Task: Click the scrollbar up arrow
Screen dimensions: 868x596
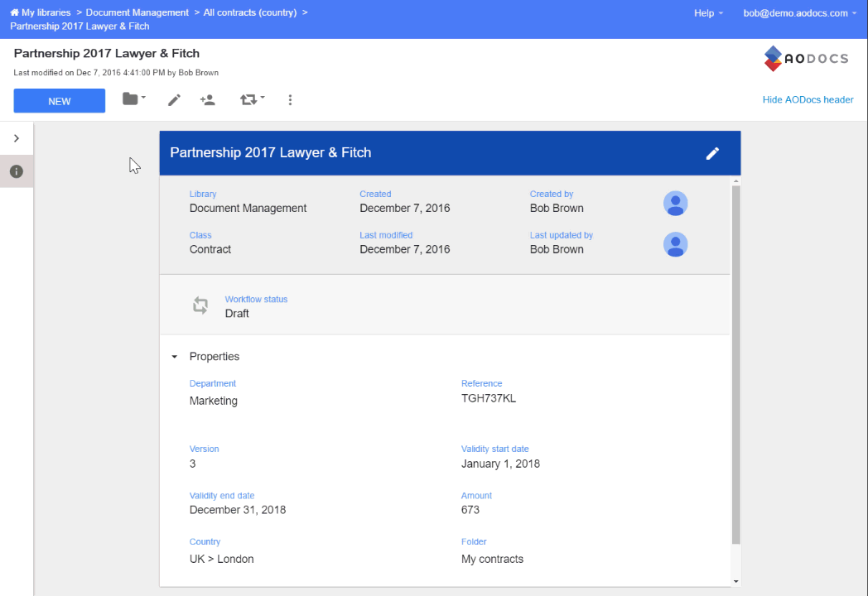Action: click(735, 181)
